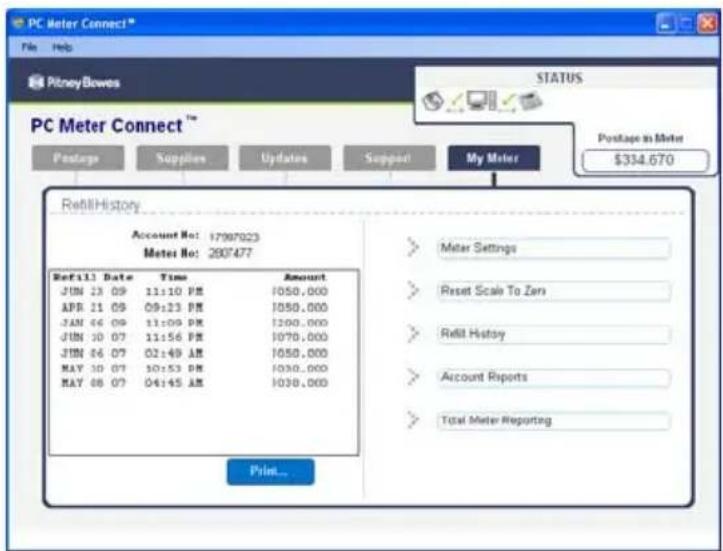
Task: Select the 11:56 PM refill row
Action: click(194, 337)
